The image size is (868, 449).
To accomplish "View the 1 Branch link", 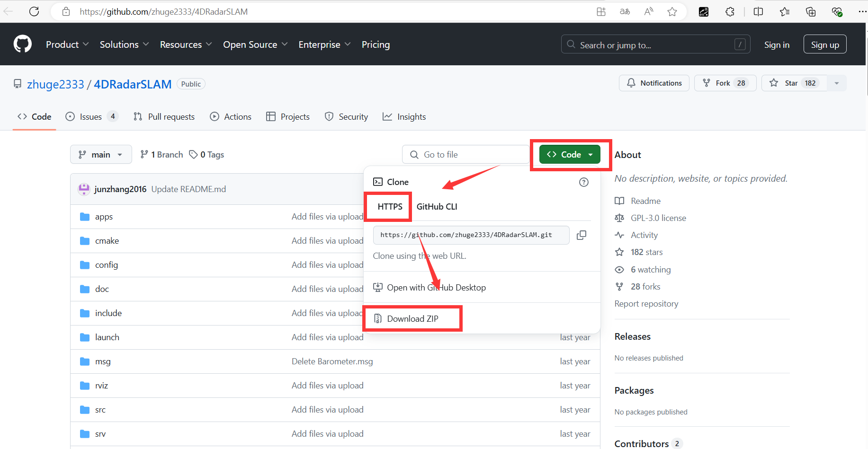I will [x=161, y=155].
